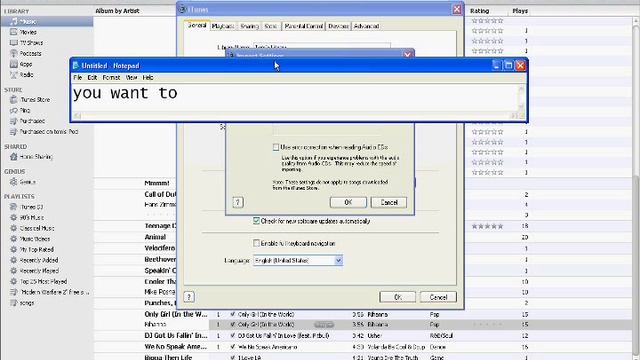Click OK in the iTunes preferences dialog

pos(398,297)
